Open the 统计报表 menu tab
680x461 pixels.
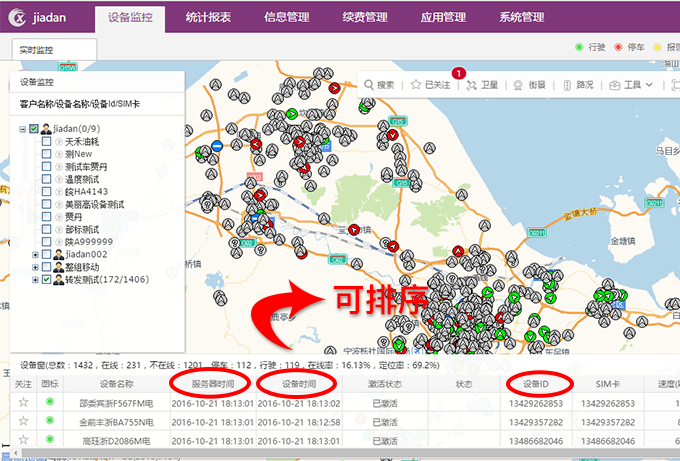click(211, 17)
